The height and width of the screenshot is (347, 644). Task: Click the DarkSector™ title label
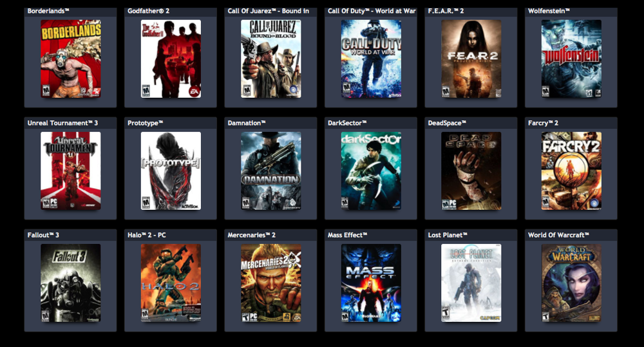[x=347, y=123]
